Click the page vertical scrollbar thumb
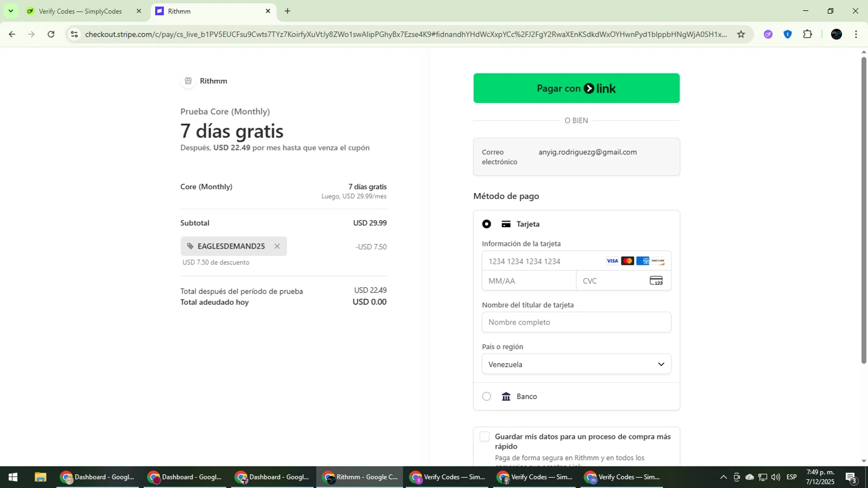This screenshot has height=488, width=868. pyautogui.click(x=863, y=210)
